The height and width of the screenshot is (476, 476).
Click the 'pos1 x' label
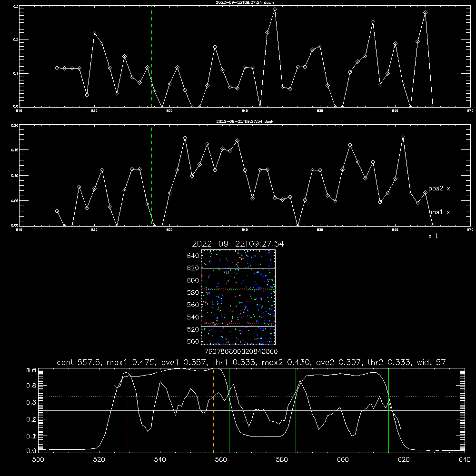pyautogui.click(x=439, y=212)
